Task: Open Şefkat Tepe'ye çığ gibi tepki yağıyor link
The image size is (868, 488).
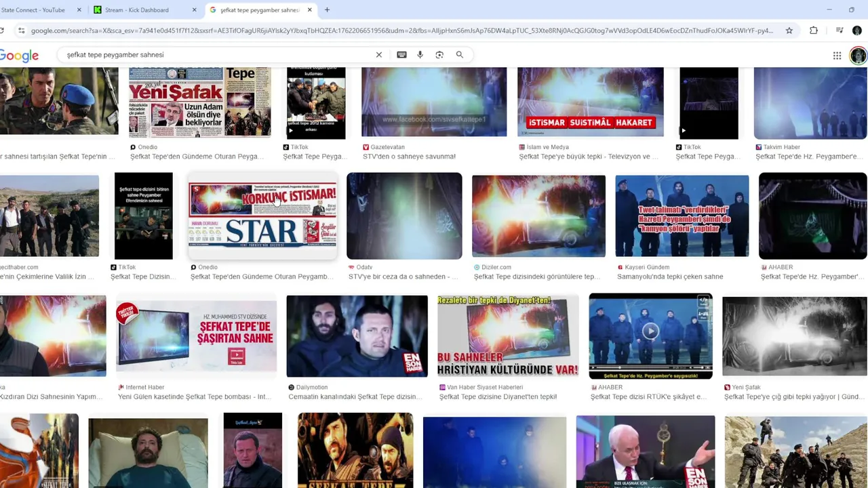Action: click(x=794, y=396)
